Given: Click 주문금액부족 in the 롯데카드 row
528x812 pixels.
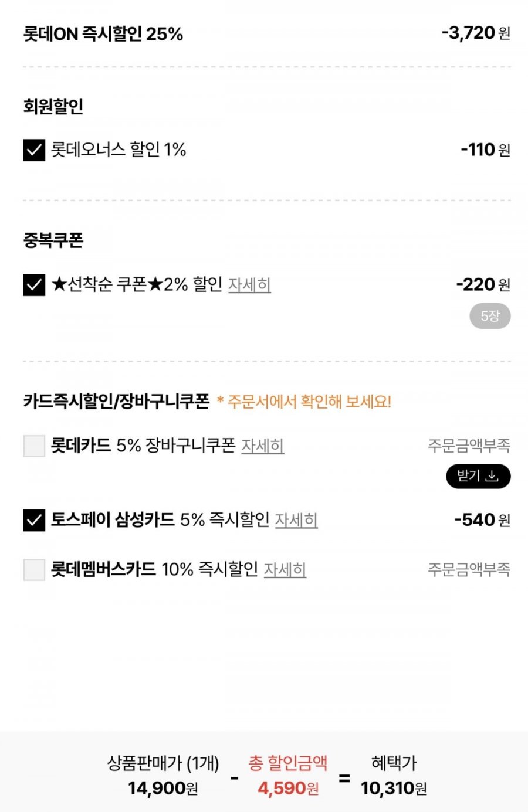Looking at the screenshot, I should (469, 446).
